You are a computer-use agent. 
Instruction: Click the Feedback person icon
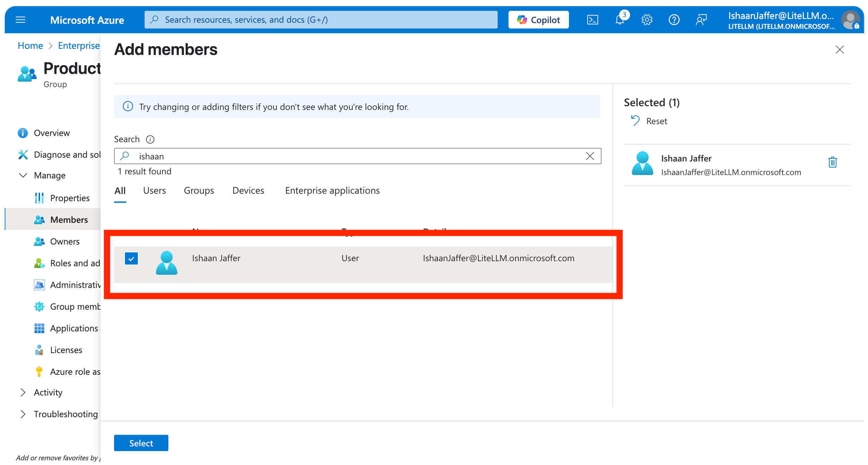click(701, 20)
